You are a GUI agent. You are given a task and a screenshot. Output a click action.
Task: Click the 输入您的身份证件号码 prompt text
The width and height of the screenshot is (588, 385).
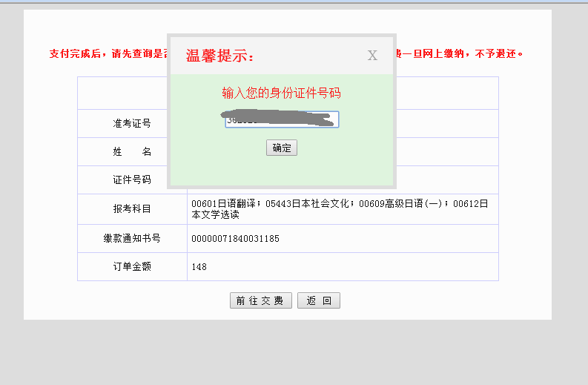tap(281, 93)
